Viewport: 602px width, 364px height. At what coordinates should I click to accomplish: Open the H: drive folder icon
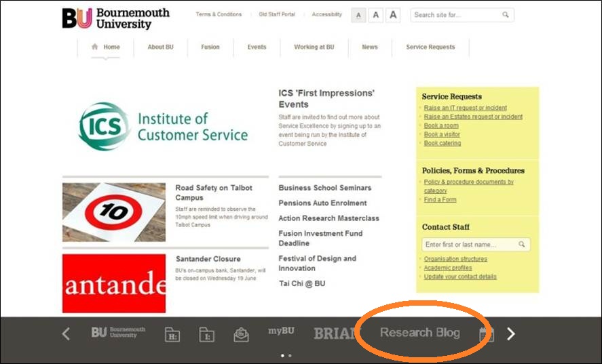[172, 334]
